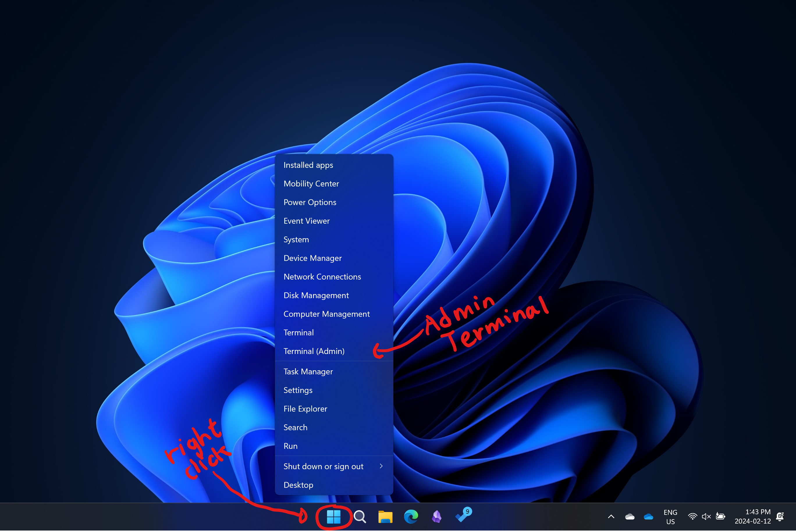This screenshot has width=796, height=532.
Task: Open Device Manager from context menu
Action: 312,258
